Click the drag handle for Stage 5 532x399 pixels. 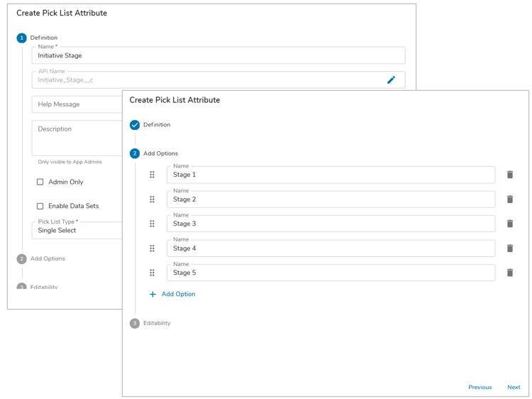pos(152,273)
